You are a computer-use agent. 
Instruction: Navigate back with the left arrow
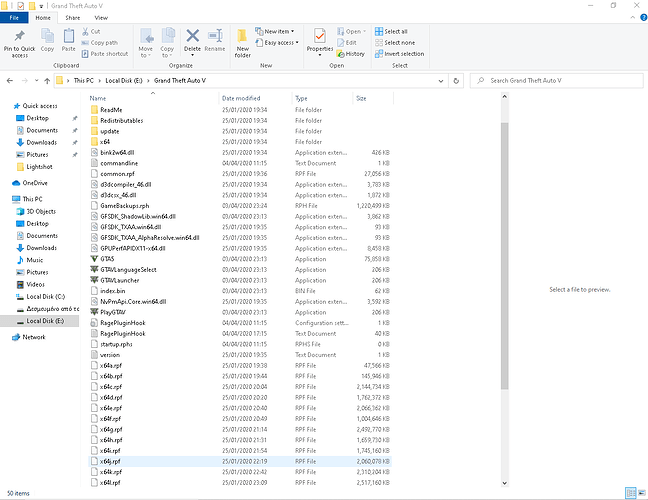coord(10,81)
